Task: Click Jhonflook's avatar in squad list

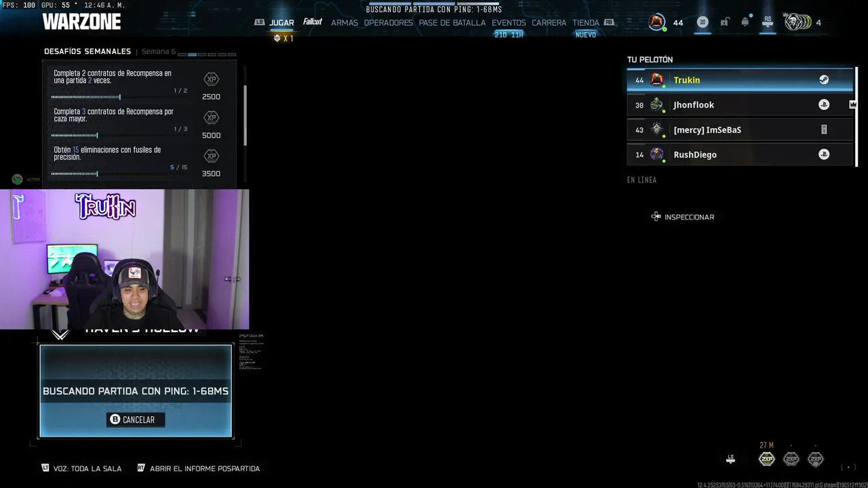Action: coord(656,104)
